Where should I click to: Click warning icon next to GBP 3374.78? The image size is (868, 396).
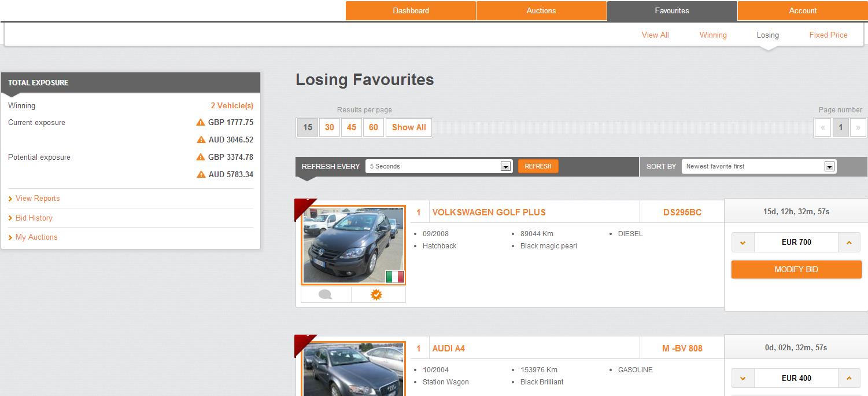[x=201, y=157]
